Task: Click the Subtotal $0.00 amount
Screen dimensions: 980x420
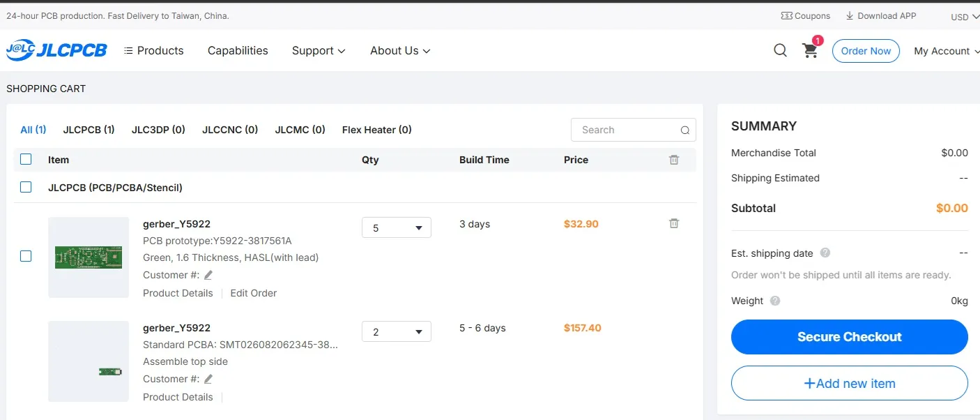Action: pos(952,208)
